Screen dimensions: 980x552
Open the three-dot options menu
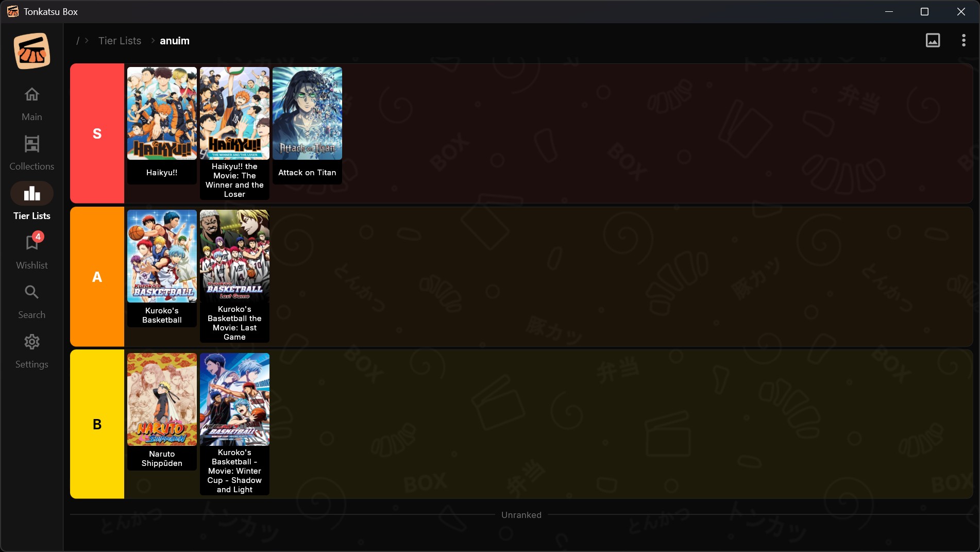coord(963,40)
